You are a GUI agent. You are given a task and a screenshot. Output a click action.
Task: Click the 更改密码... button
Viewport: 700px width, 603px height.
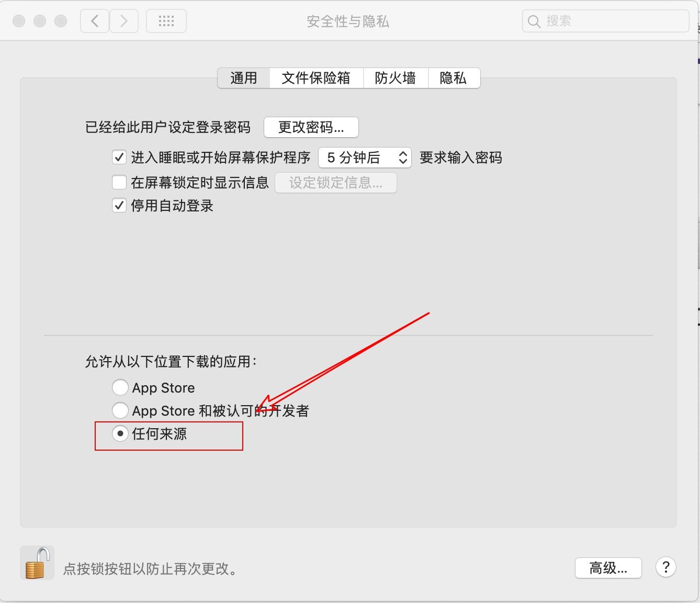(311, 127)
